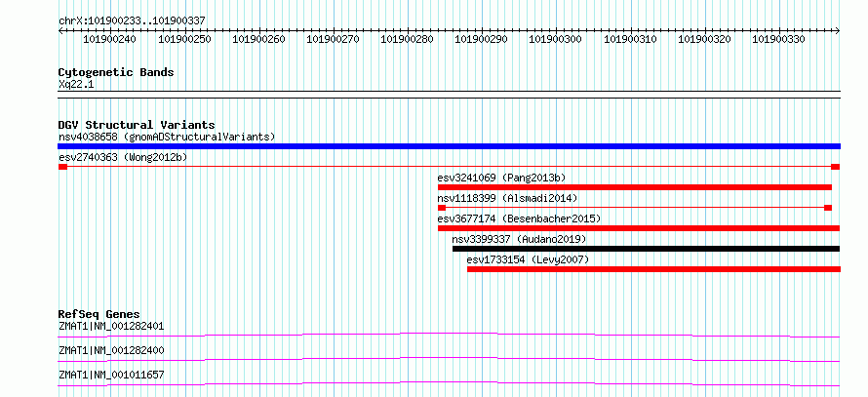868x397 pixels.
Task: Click the right red end block of nsv1118399
Action: point(828,208)
